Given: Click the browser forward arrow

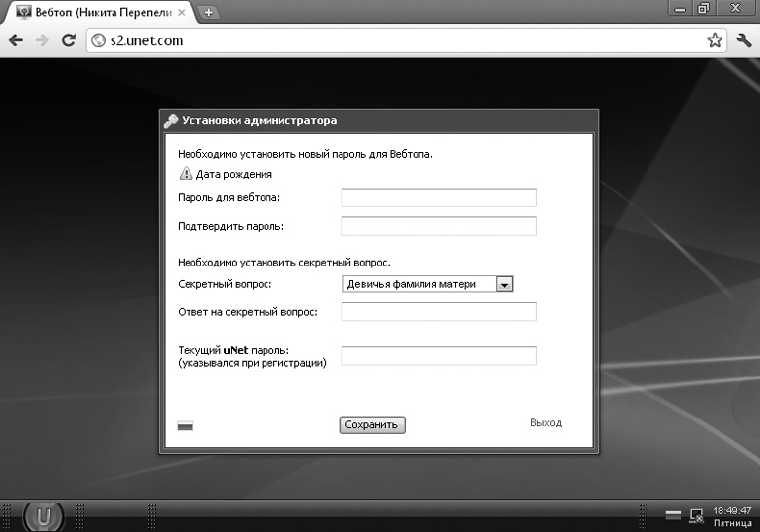Looking at the screenshot, I should 42,40.
